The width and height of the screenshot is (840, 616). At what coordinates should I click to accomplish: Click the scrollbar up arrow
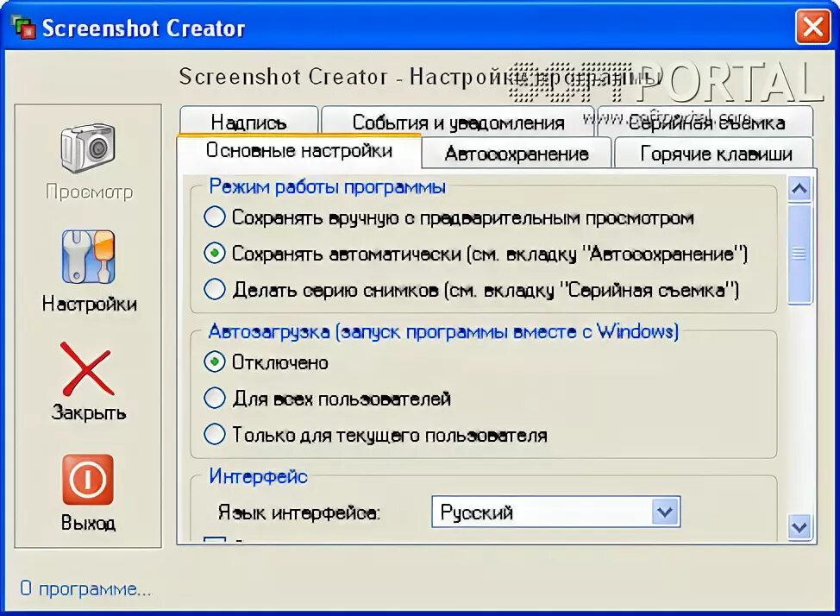[x=799, y=189]
